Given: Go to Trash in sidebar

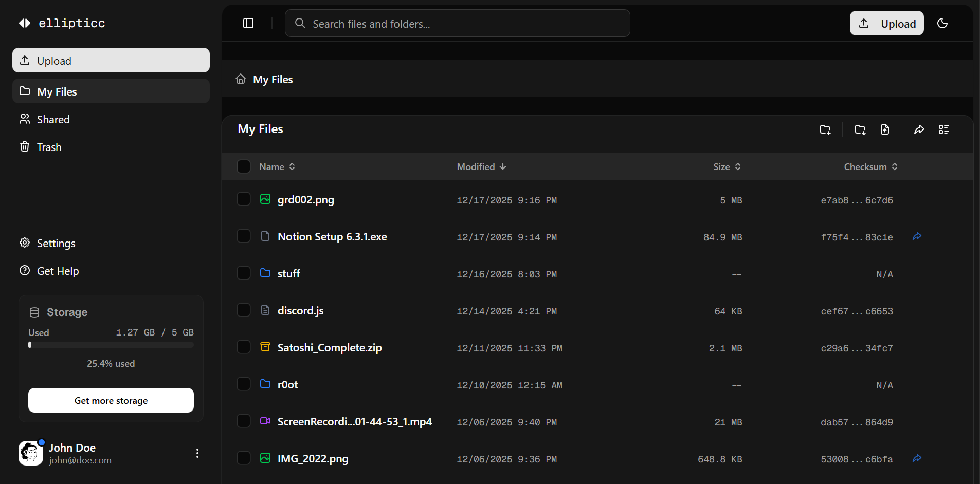Looking at the screenshot, I should pyautogui.click(x=49, y=147).
